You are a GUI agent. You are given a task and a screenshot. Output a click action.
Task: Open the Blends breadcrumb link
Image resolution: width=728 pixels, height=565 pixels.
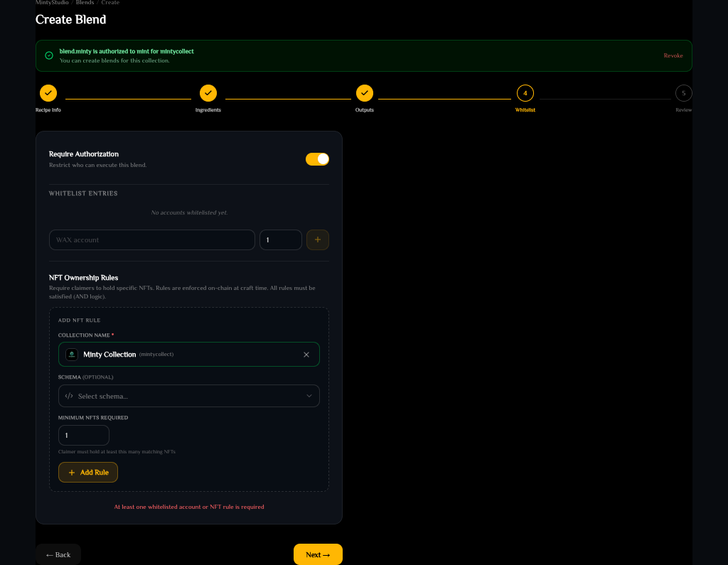tap(85, 2)
